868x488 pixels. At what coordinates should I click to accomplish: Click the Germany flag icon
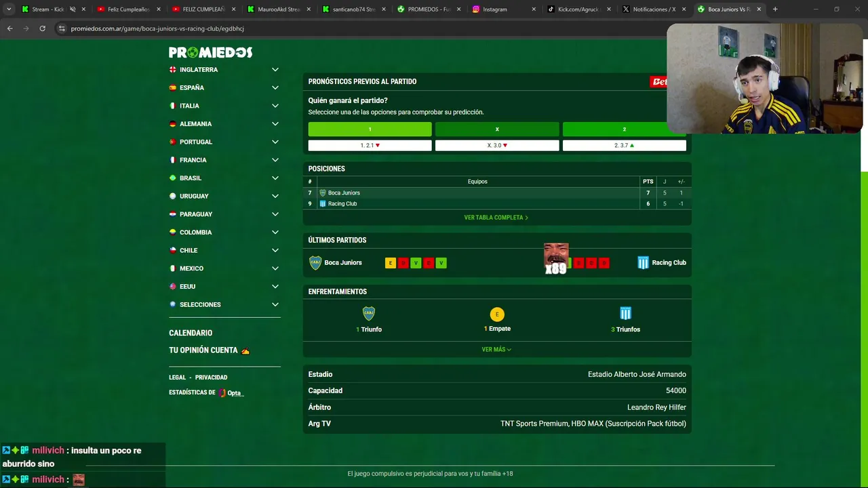pyautogui.click(x=173, y=124)
